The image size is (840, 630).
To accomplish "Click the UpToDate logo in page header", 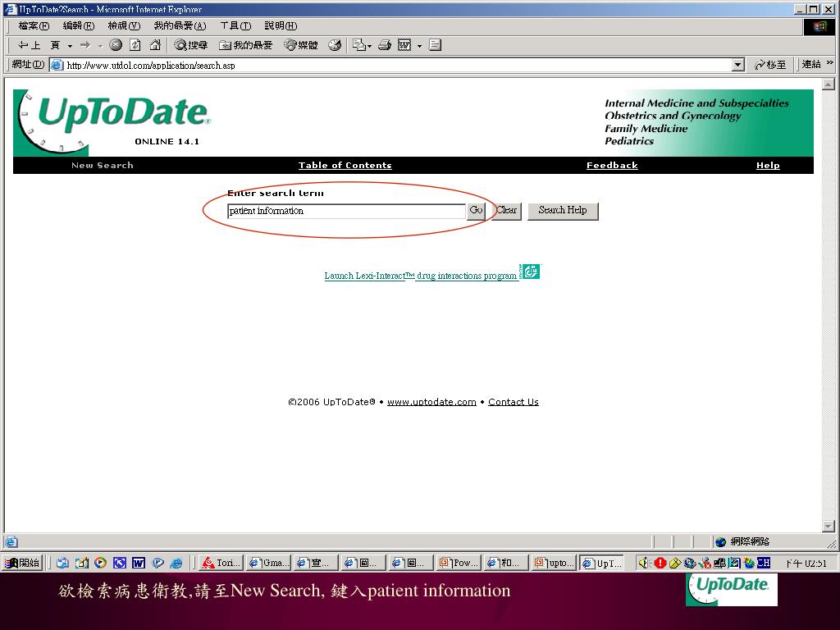I will (113, 122).
